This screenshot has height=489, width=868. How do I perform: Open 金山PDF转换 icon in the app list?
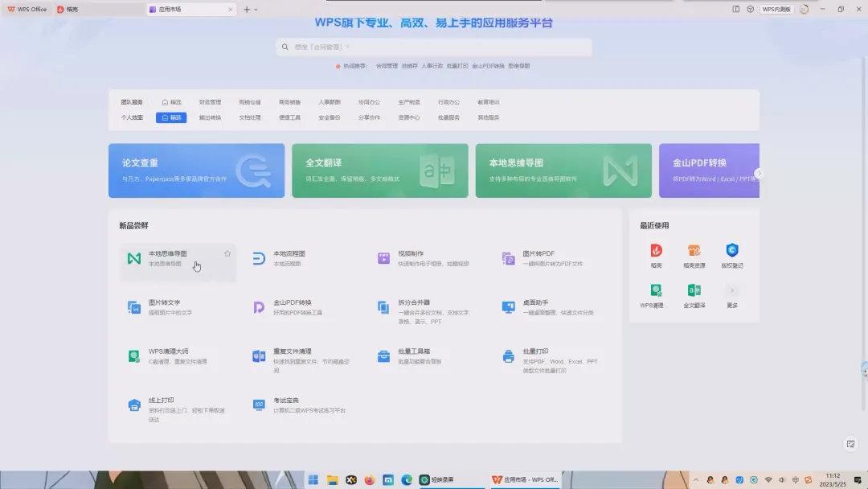tap(259, 307)
